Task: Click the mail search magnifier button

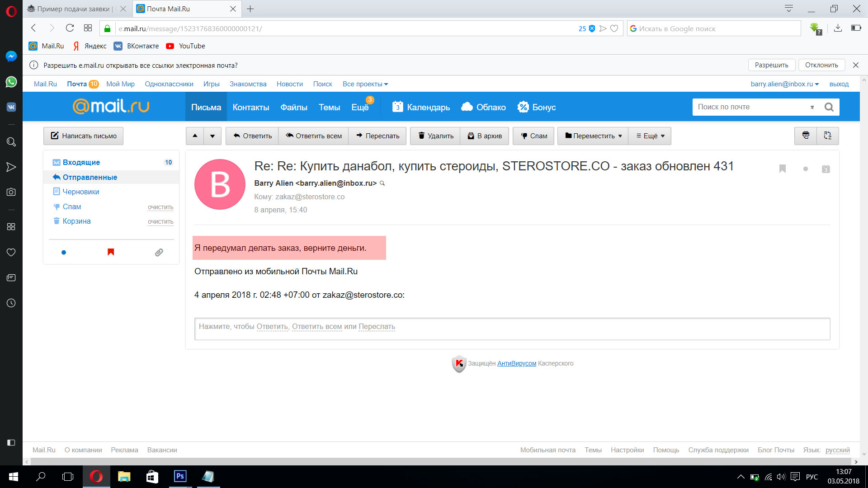Action: (x=829, y=107)
